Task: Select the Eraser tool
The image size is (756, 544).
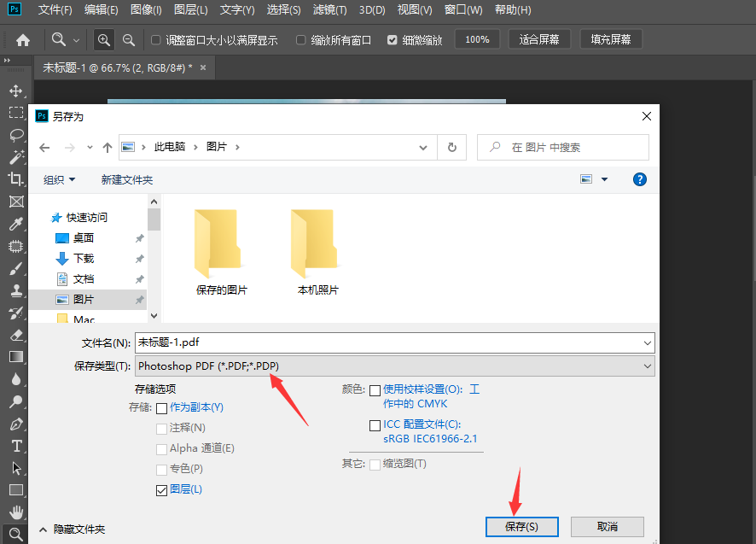Action: (x=16, y=335)
